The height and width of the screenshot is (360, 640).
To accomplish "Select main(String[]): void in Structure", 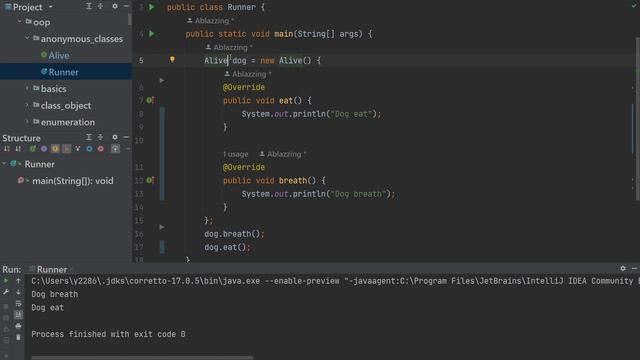I will tap(73, 181).
